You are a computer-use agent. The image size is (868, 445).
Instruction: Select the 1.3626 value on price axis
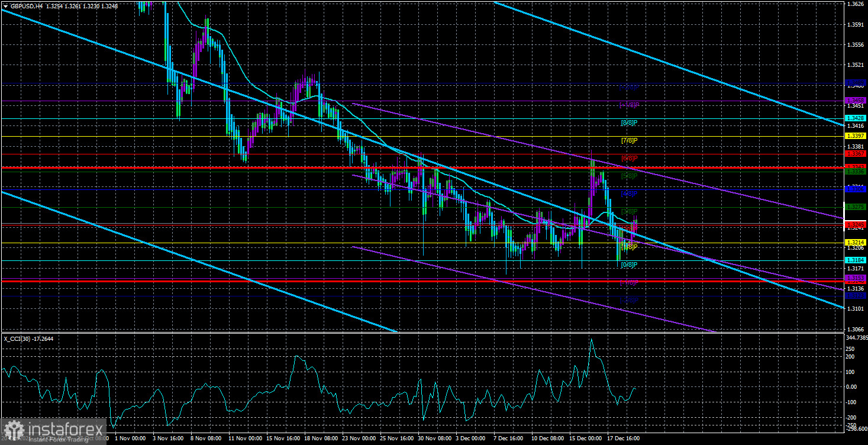[856, 4]
